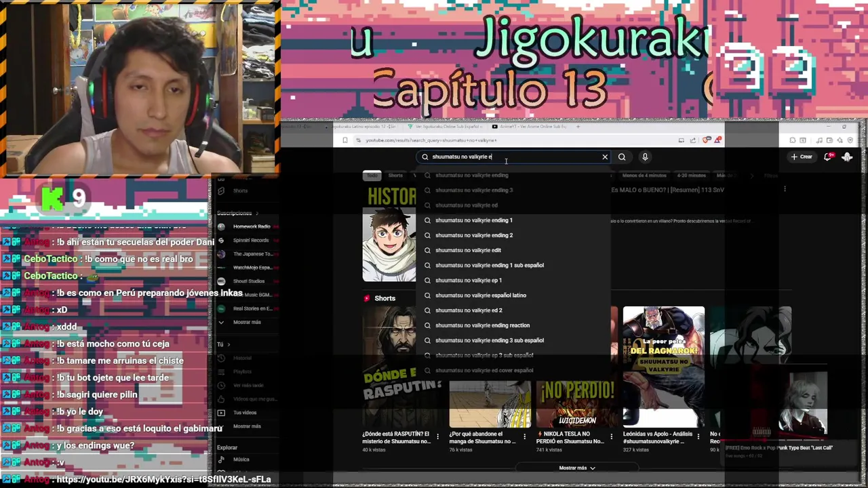The height and width of the screenshot is (488, 868).
Task: Click the bookmark icon beside address bar
Action: [x=345, y=140]
